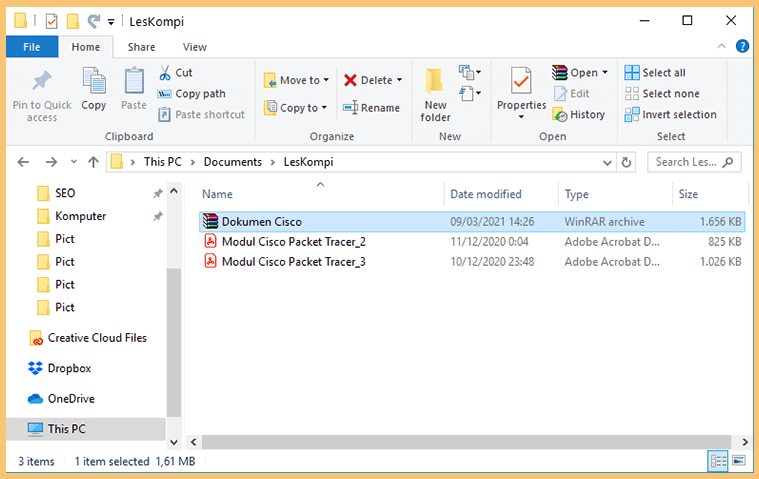Switch to the Home ribbon tab
This screenshot has height=479, width=759.
pyautogui.click(x=86, y=47)
